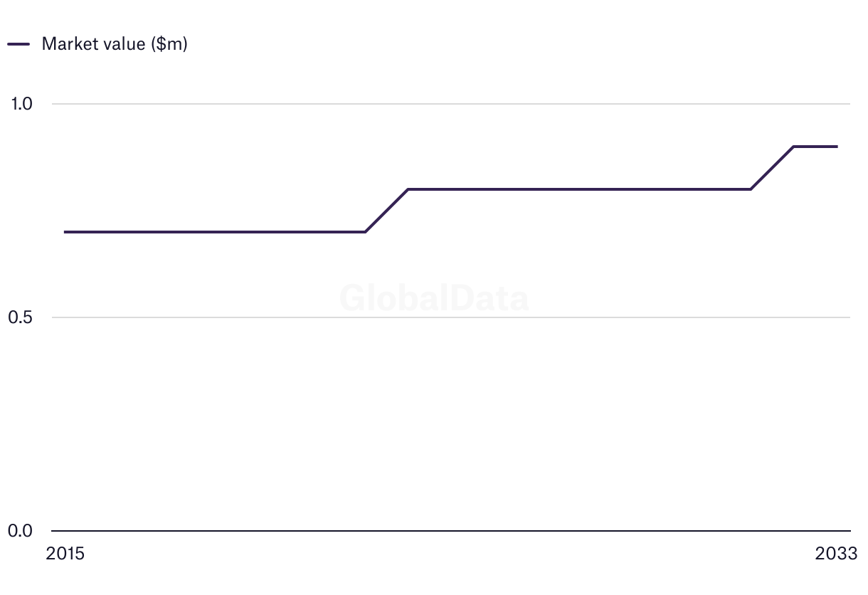Select the rising segment from 0.8 to 0.9

pyautogui.click(x=773, y=168)
